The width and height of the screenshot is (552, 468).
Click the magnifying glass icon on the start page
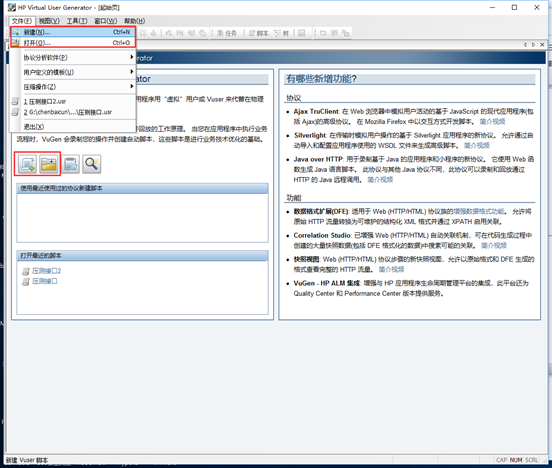pos(92,164)
